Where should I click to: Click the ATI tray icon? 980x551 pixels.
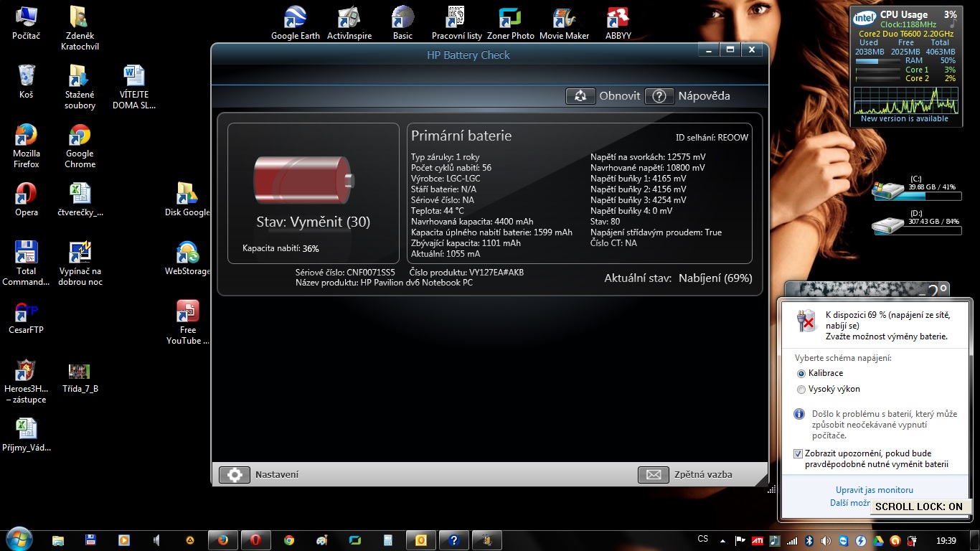[x=758, y=540]
